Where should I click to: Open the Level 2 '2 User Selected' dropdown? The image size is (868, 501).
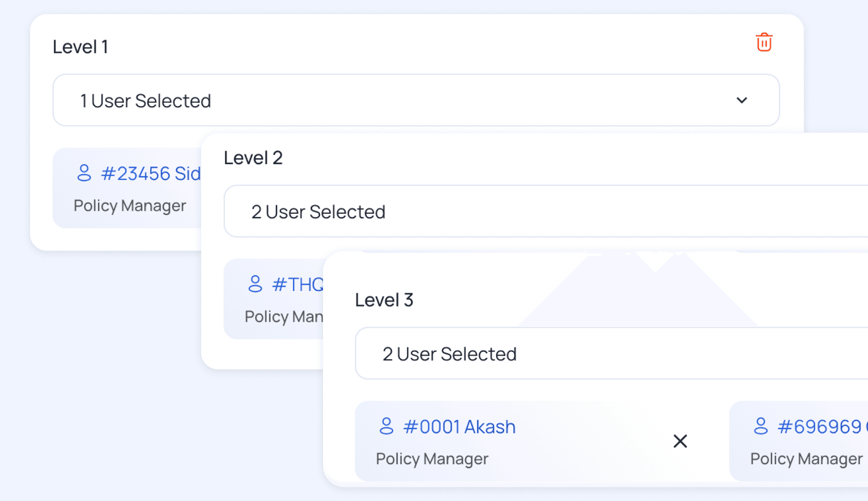point(546,211)
